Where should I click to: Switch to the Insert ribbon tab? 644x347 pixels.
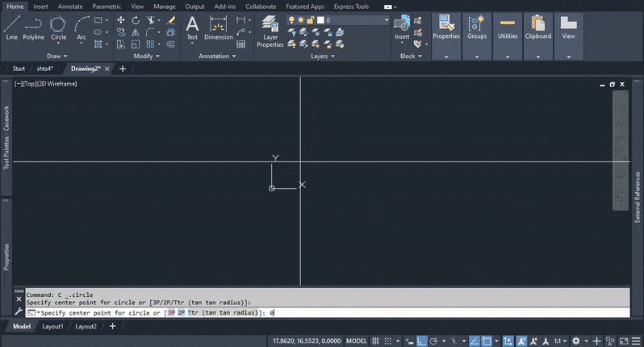coord(40,6)
